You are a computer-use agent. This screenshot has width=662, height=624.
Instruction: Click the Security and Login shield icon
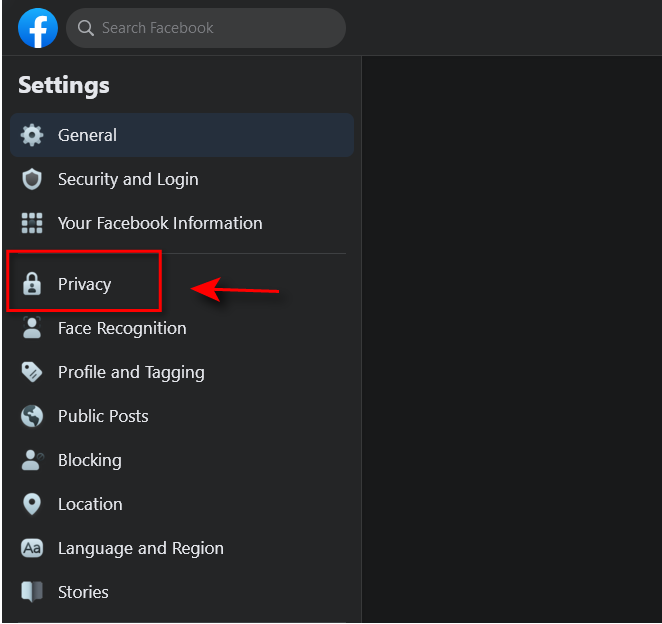click(32, 179)
